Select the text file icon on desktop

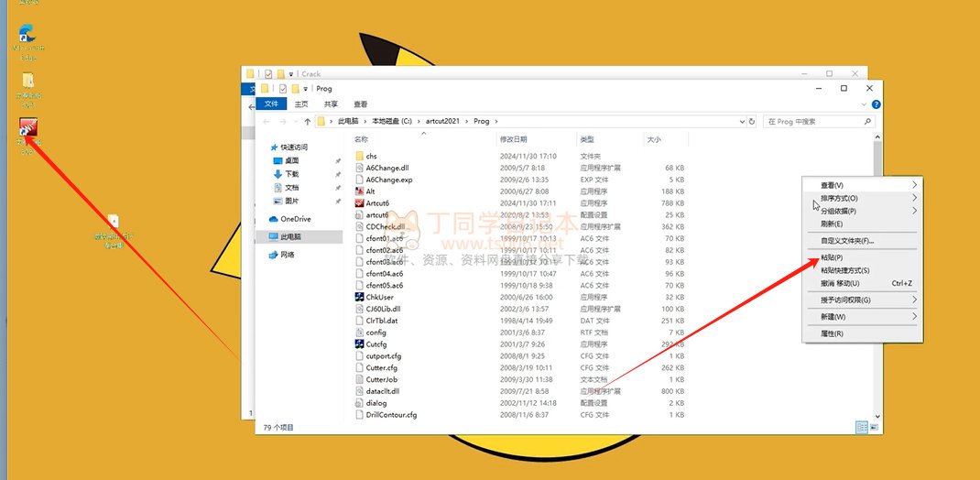tap(113, 222)
